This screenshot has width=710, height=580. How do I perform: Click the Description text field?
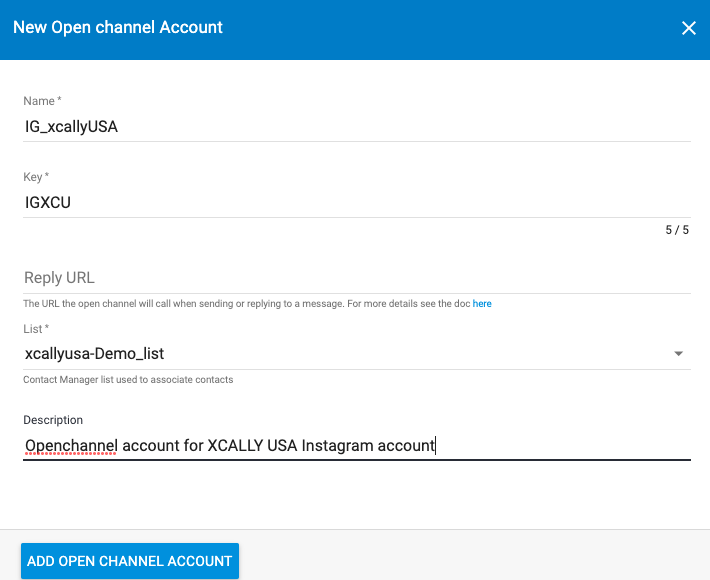coord(357,446)
